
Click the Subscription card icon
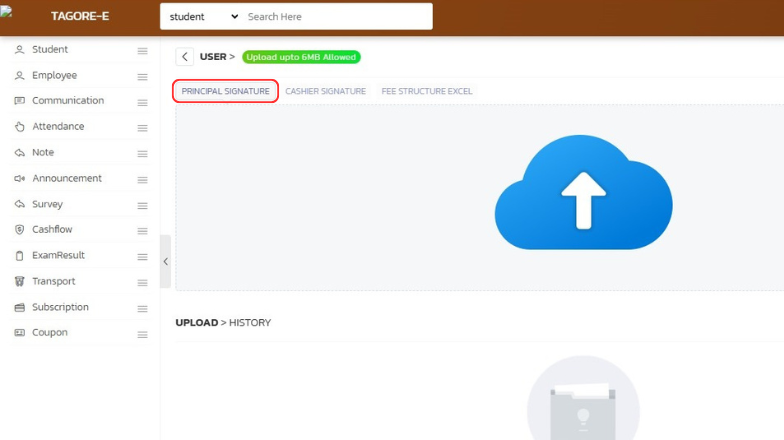(19, 307)
